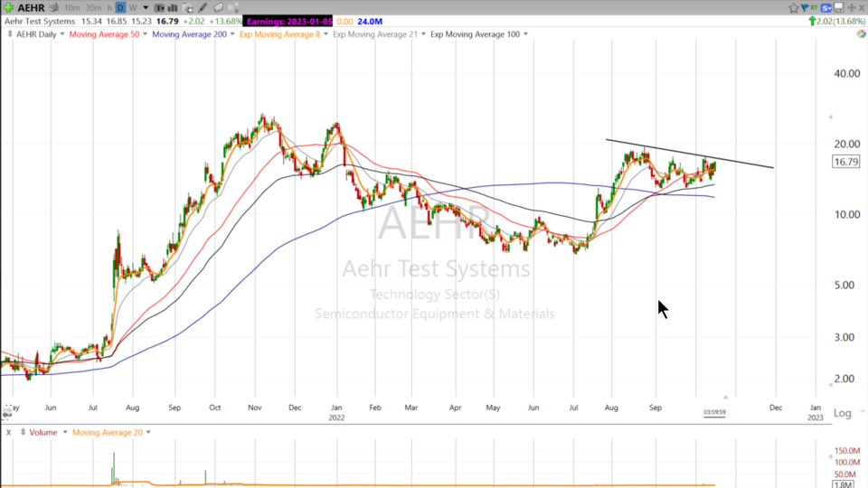Open the blue S symbol-link dropdown
The height and width of the screenshot is (488, 868).
tap(826, 8)
